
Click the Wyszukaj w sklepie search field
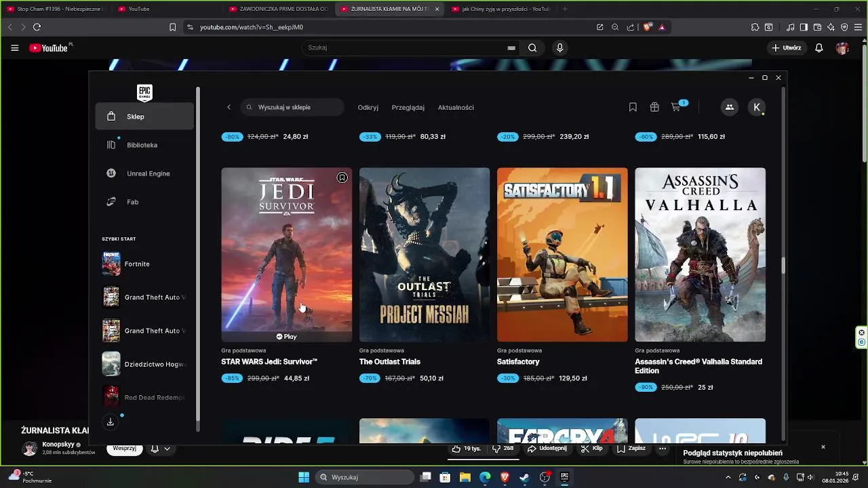pyautogui.click(x=292, y=107)
